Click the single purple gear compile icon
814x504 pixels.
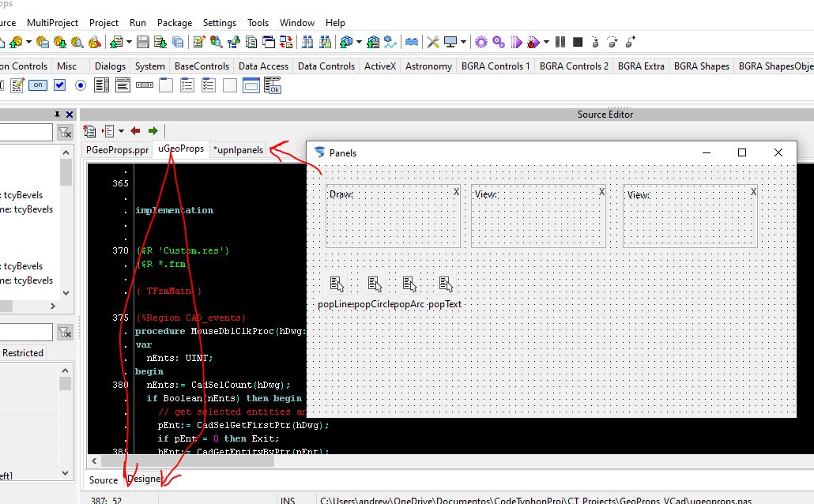click(481, 42)
